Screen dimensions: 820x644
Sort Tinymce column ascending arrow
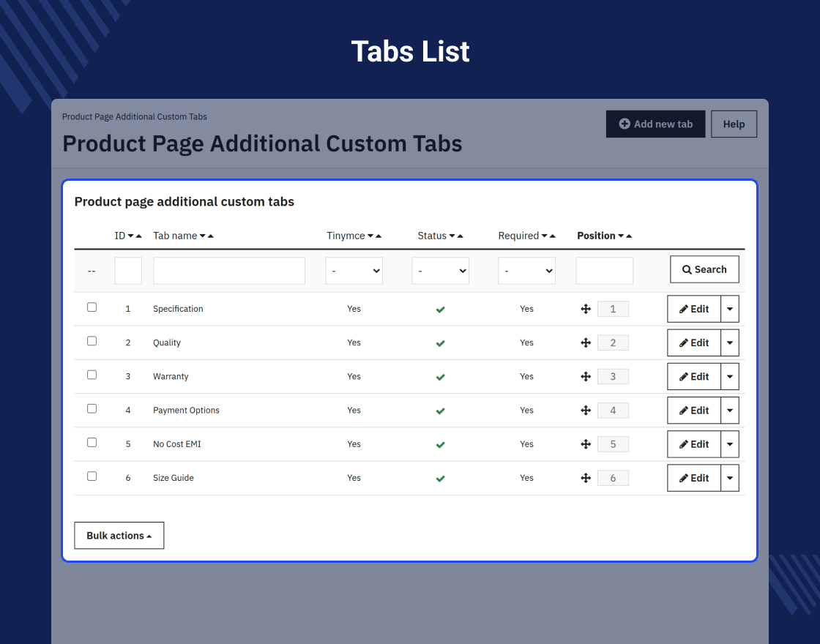378,236
